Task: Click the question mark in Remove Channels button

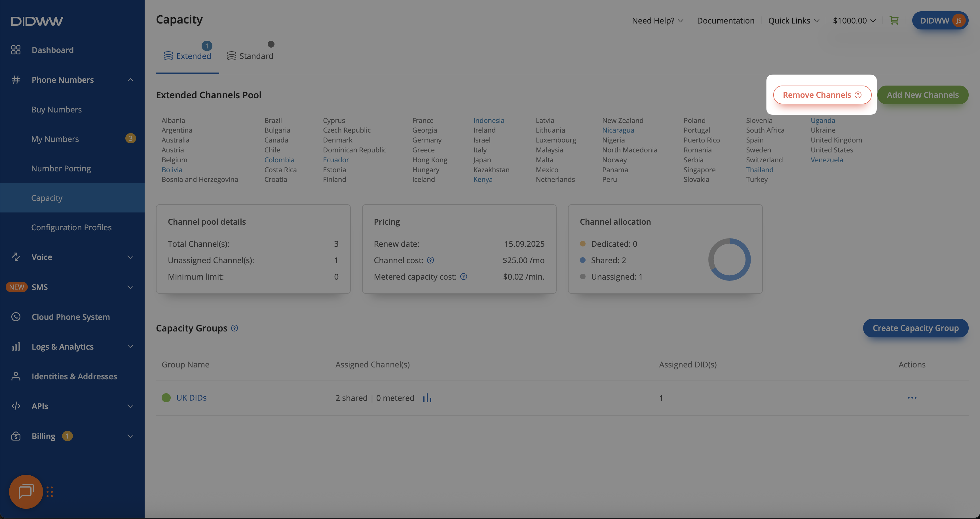Action: click(858, 95)
